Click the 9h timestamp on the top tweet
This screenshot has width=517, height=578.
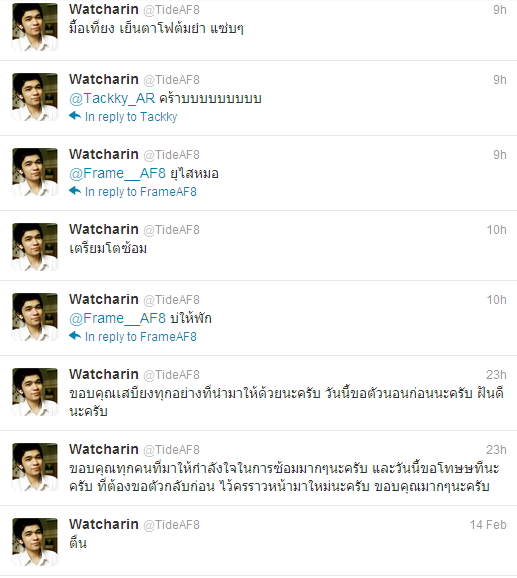click(500, 10)
